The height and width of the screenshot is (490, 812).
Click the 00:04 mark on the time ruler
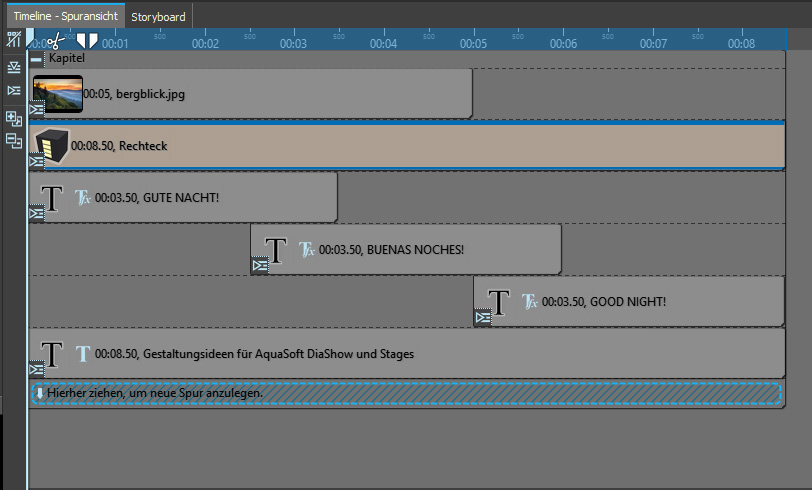(x=383, y=44)
